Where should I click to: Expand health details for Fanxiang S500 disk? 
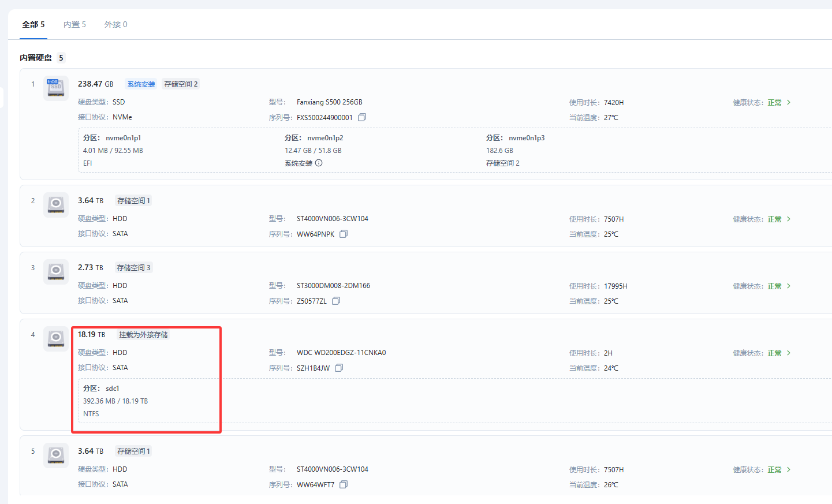click(x=789, y=102)
